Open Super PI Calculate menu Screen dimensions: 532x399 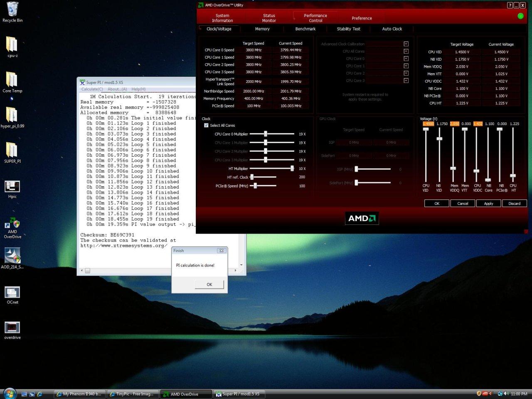(92, 89)
